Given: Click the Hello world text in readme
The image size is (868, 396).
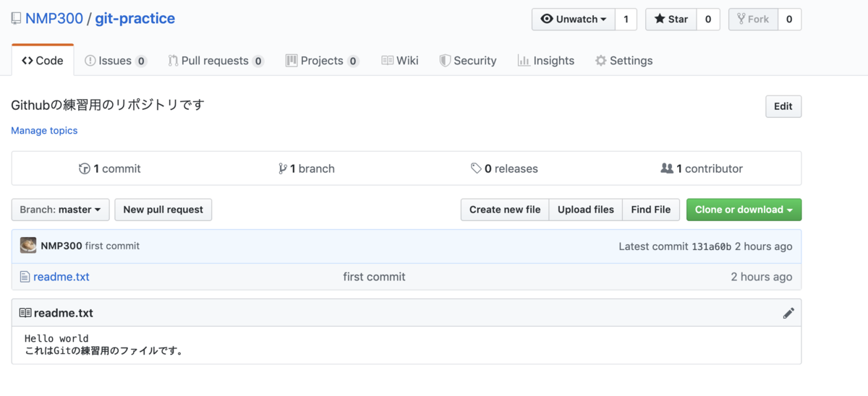Looking at the screenshot, I should point(56,338).
